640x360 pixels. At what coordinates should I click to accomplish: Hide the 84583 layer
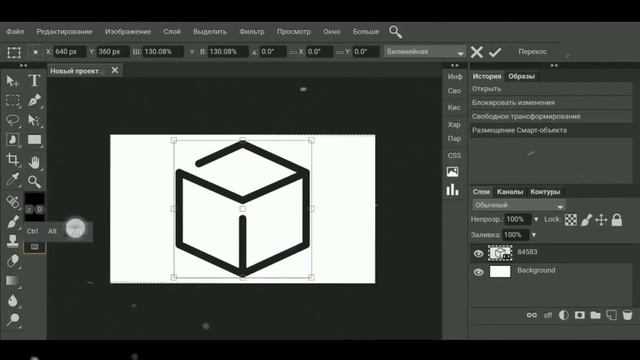[478, 253]
